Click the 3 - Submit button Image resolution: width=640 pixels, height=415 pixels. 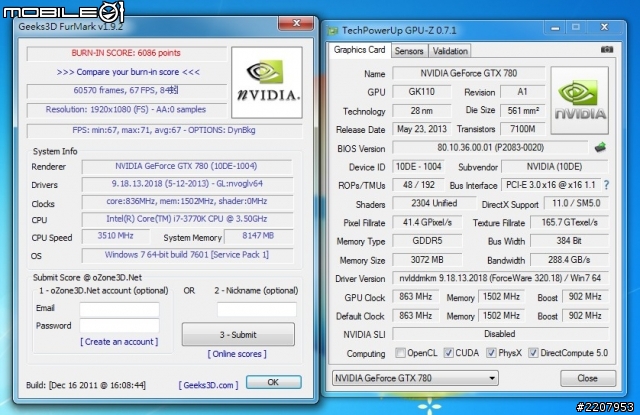(x=238, y=335)
